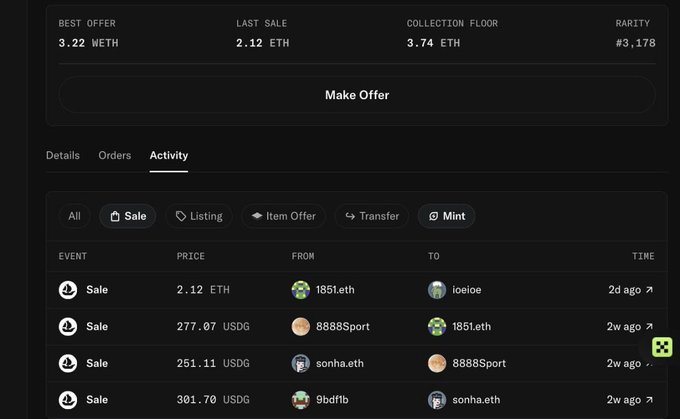The image size is (680, 419).
Task: Click the 3.22 WETH best offer value
Action: (x=88, y=43)
